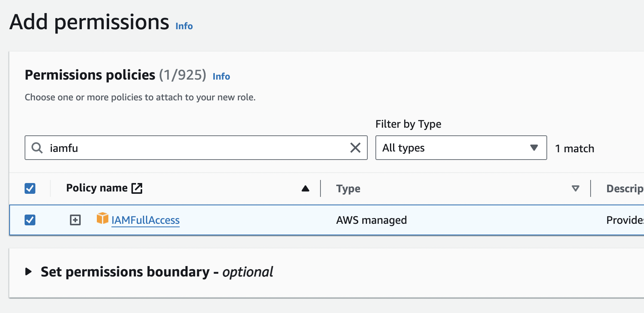Click the "1 match" results count
Viewport: 644px width, 313px height.
[x=574, y=148]
